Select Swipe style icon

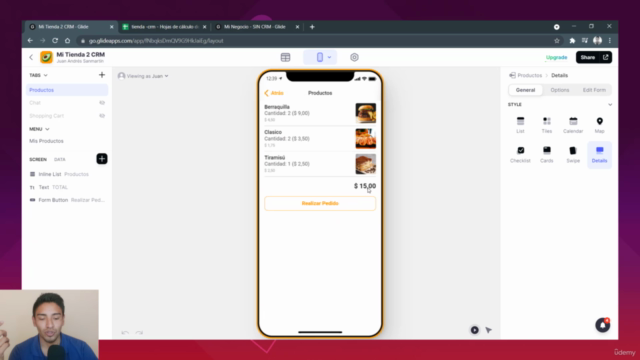(x=573, y=154)
